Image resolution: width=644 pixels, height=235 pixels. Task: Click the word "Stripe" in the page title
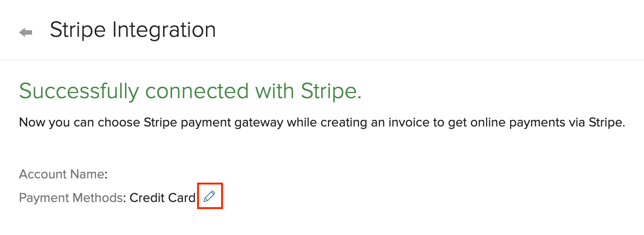coord(78,30)
